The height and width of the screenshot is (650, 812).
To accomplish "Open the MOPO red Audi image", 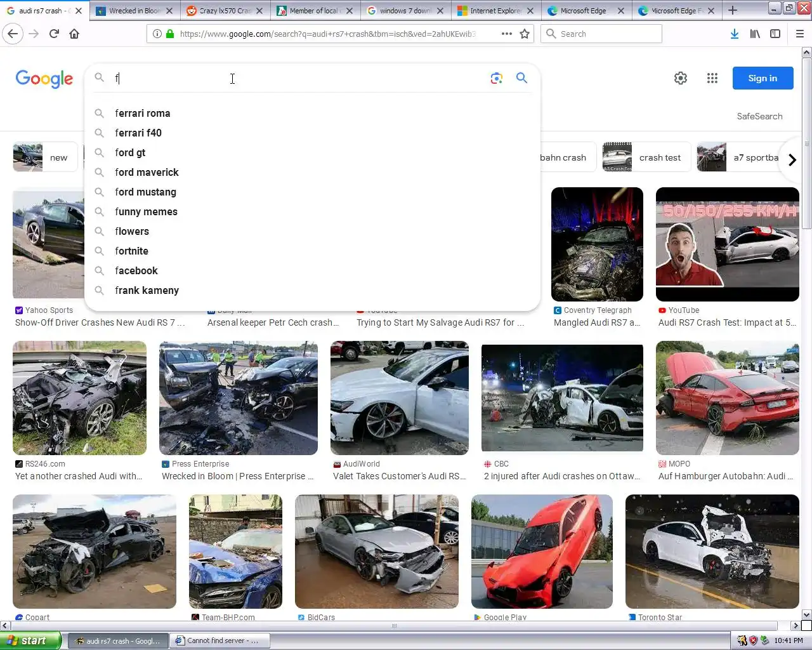I will point(727,398).
